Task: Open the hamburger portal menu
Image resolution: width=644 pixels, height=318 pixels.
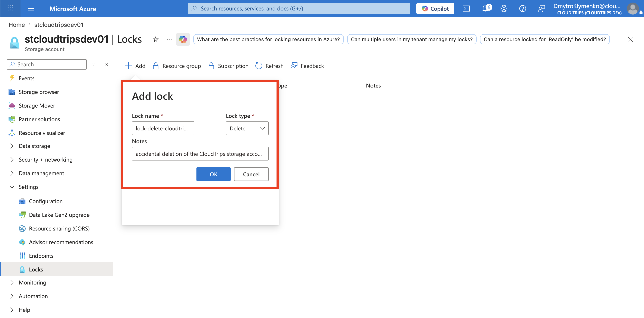Action: pos(31,9)
